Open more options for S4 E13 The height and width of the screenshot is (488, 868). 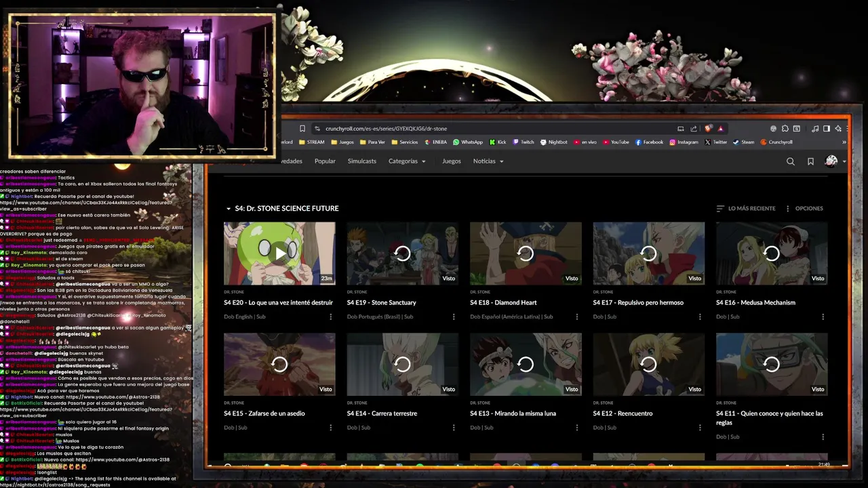(577, 428)
